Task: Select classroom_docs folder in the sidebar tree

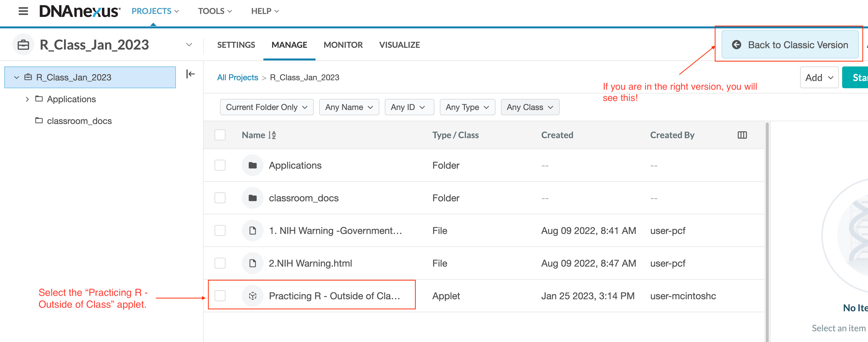Action: (79, 121)
